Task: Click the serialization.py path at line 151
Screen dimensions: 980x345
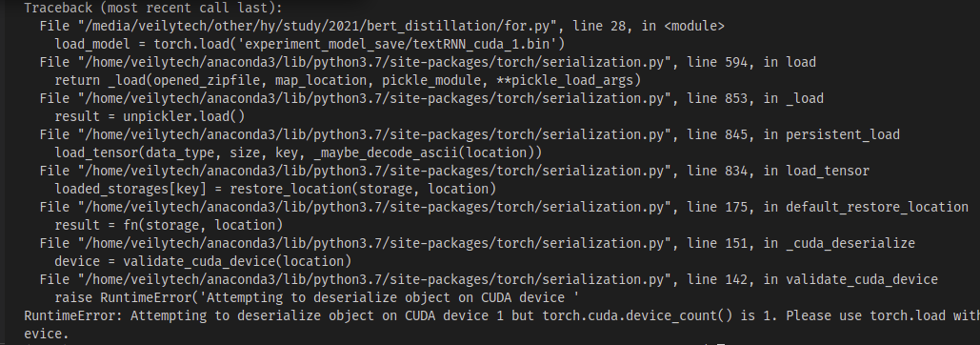Action: coord(371,244)
